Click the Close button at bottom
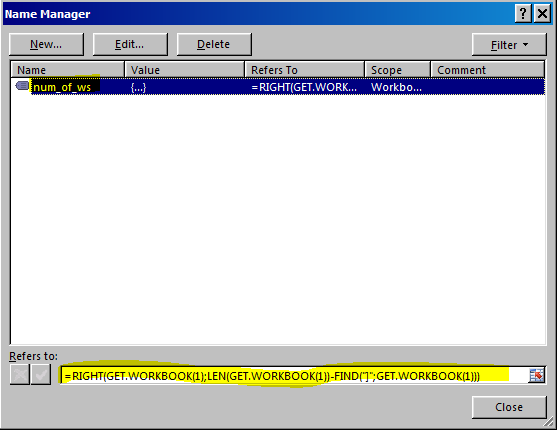The image size is (557, 430). 509,407
